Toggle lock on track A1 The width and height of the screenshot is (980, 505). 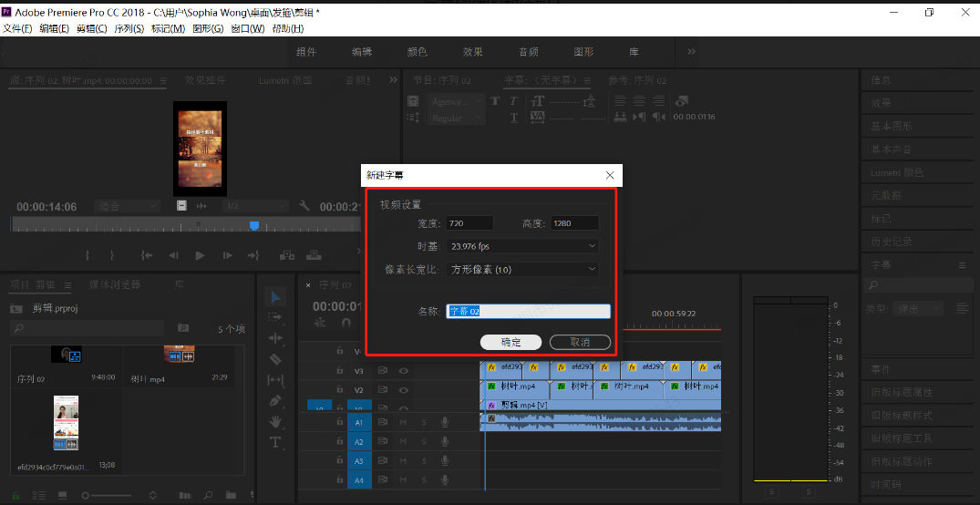click(340, 422)
